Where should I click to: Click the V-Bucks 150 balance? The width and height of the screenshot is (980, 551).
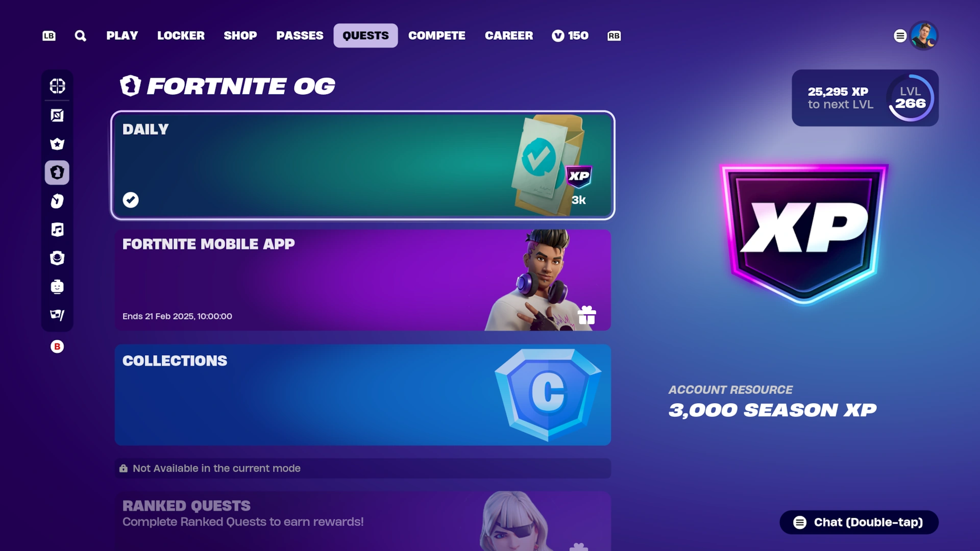(x=570, y=36)
